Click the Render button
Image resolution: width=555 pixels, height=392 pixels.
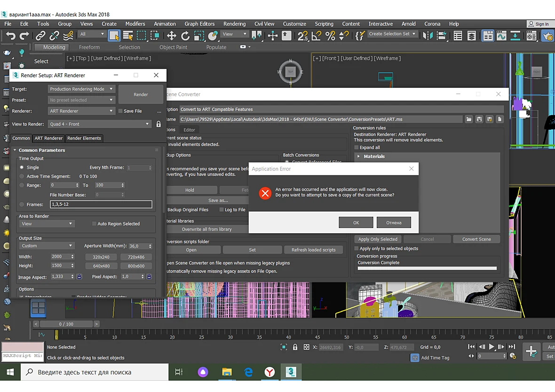pyautogui.click(x=141, y=94)
